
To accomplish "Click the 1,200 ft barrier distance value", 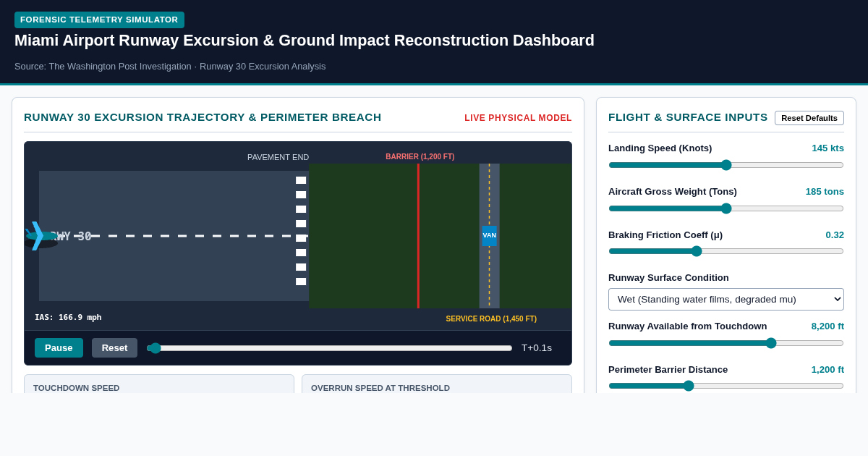I will click(x=827, y=370).
